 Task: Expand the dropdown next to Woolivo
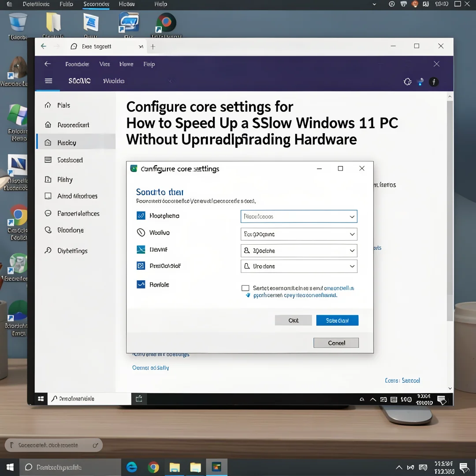299,234
